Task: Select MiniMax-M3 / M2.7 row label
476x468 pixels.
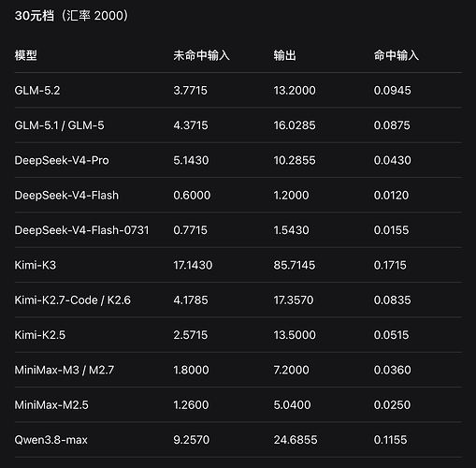Action: click(65, 370)
